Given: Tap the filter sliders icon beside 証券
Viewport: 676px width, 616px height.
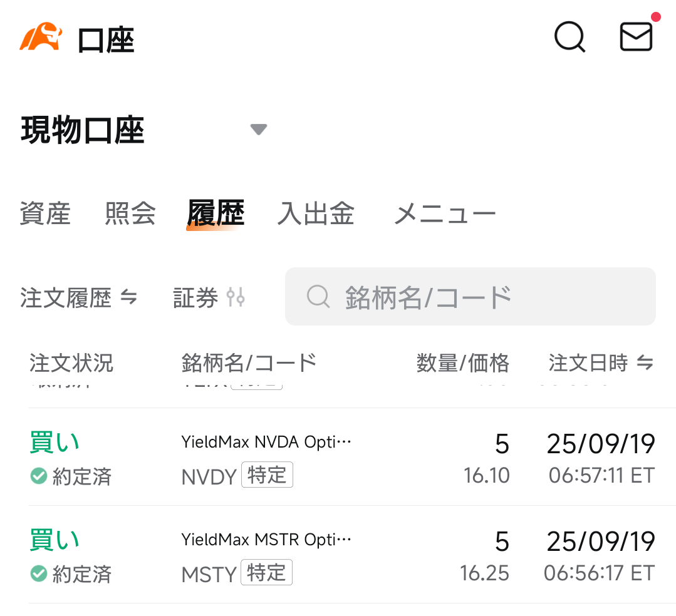Looking at the screenshot, I should pyautogui.click(x=236, y=297).
